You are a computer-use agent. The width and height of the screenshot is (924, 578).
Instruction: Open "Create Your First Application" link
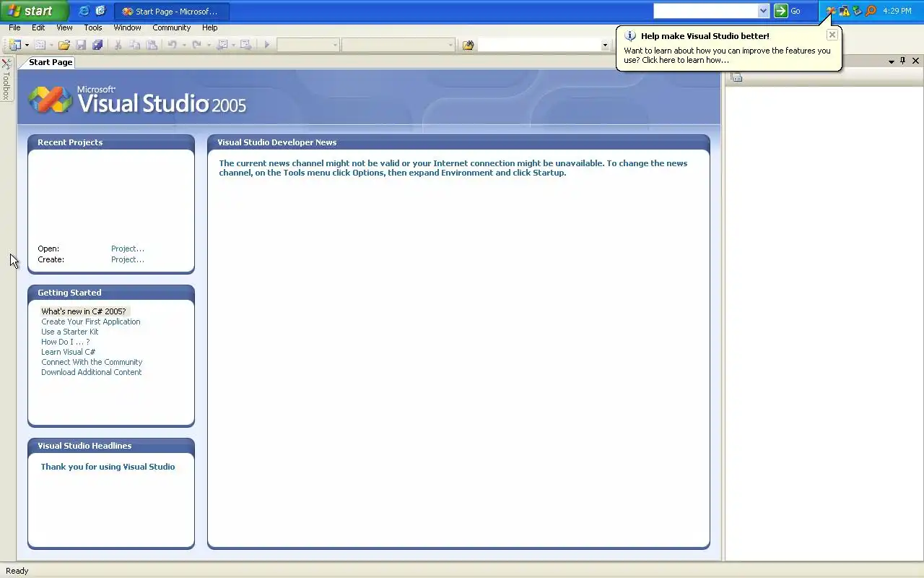pyautogui.click(x=91, y=322)
